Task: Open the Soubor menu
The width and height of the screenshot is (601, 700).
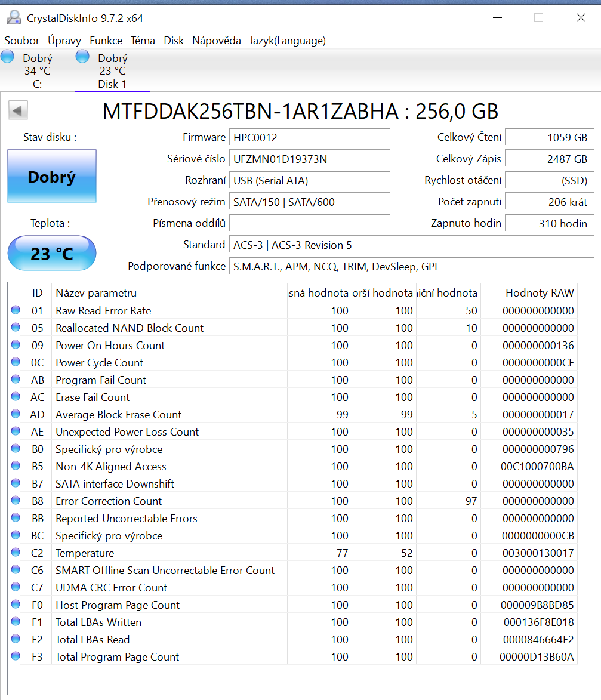Action: click(x=21, y=40)
